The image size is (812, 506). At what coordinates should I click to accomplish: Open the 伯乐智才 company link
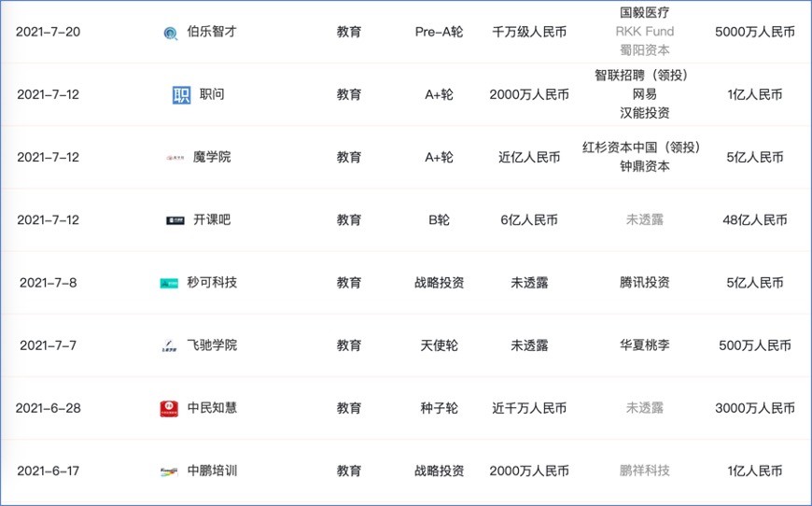212,32
